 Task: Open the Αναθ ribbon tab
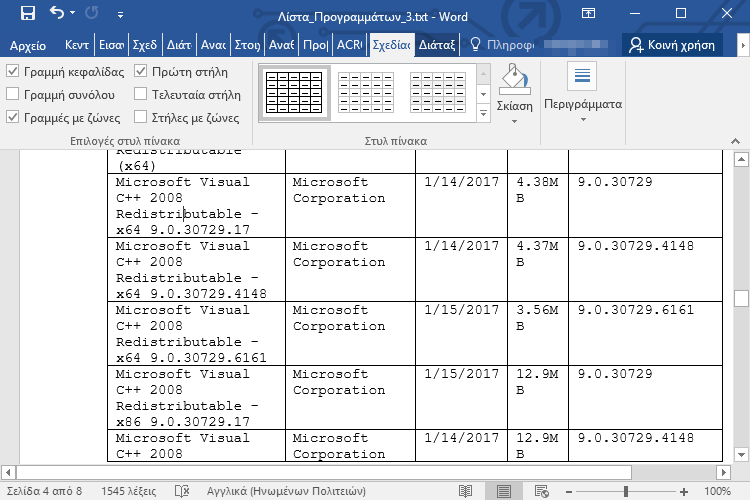281,45
